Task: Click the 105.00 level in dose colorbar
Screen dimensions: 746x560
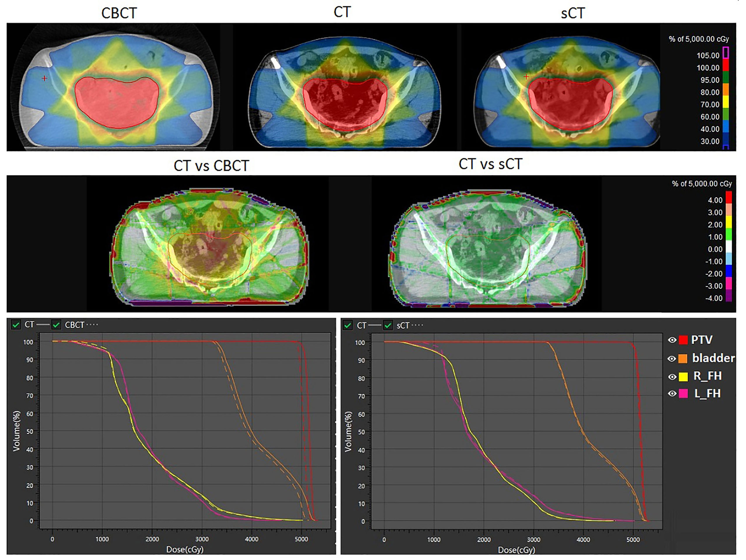Action: [x=708, y=56]
